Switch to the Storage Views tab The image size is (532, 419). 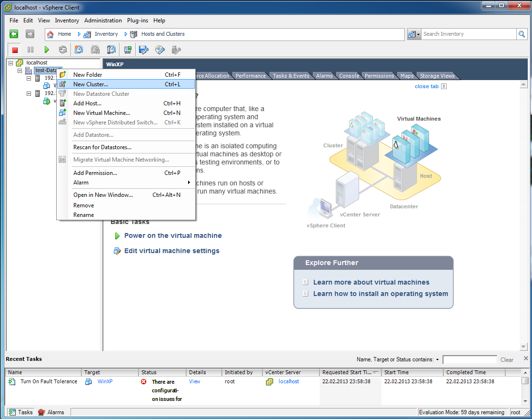pyautogui.click(x=437, y=76)
